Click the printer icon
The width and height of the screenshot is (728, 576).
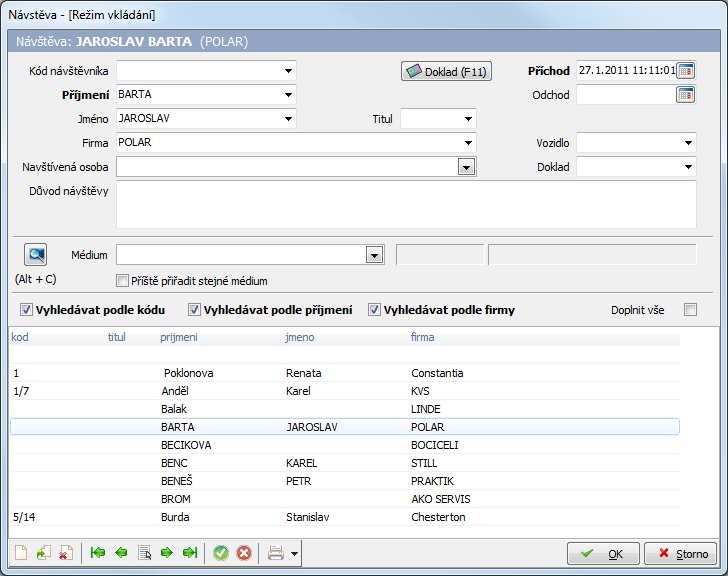click(x=276, y=553)
